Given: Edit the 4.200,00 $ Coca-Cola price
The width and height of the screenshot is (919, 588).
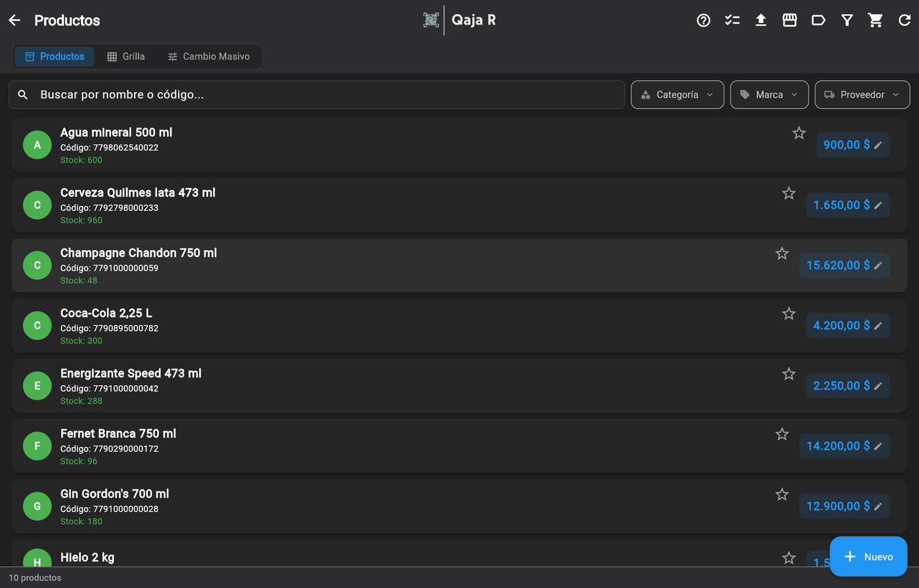Looking at the screenshot, I should pyautogui.click(x=848, y=325).
